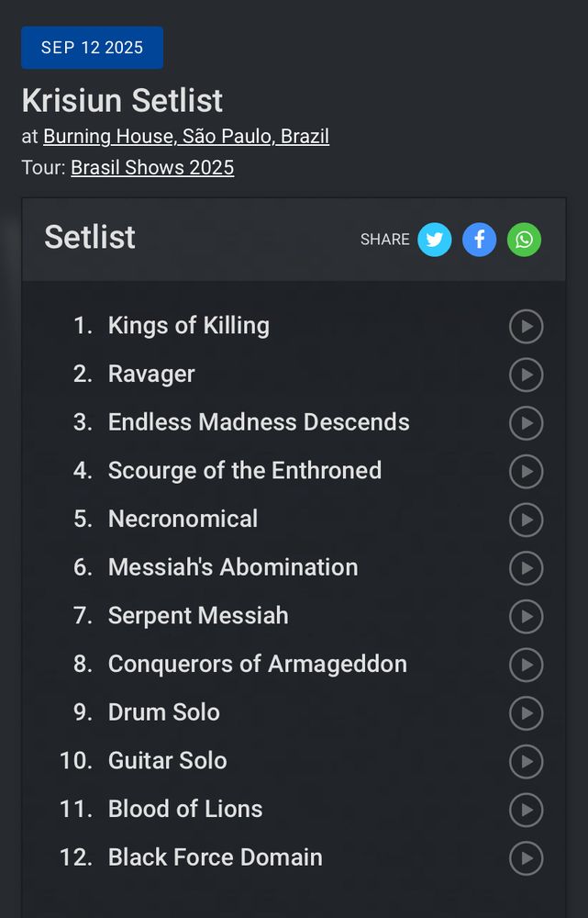Play Messiah's Abomination preview
The width and height of the screenshot is (588, 918).
527,568
